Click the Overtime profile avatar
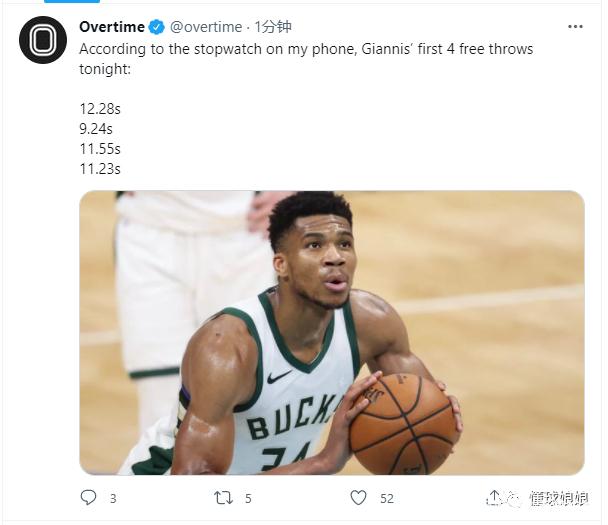608x525 pixels. pyautogui.click(x=42, y=41)
